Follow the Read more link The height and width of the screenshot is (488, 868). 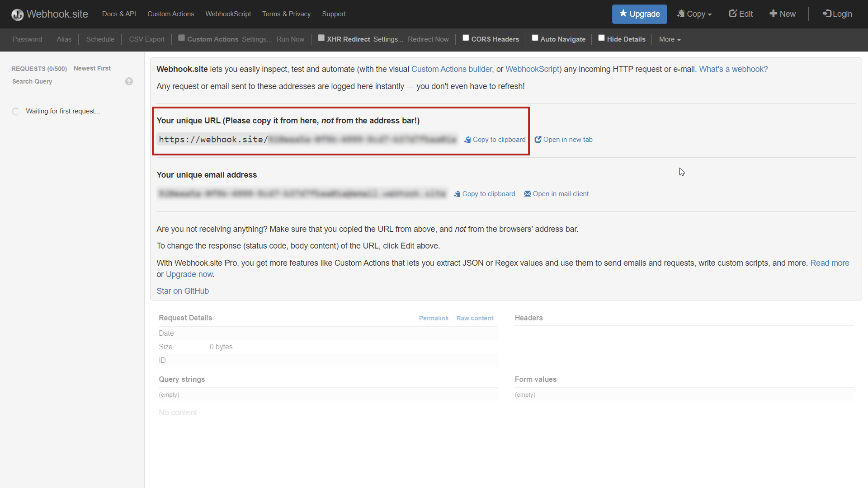coord(830,263)
